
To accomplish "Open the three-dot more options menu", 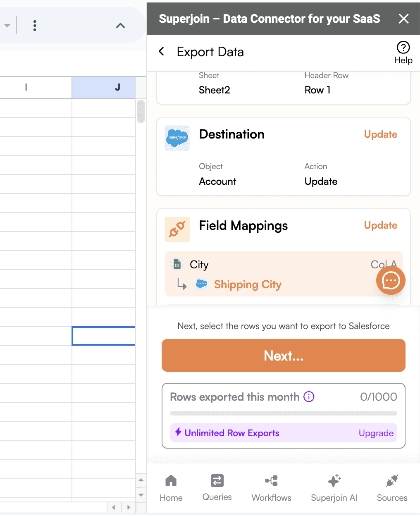I will tap(35, 26).
